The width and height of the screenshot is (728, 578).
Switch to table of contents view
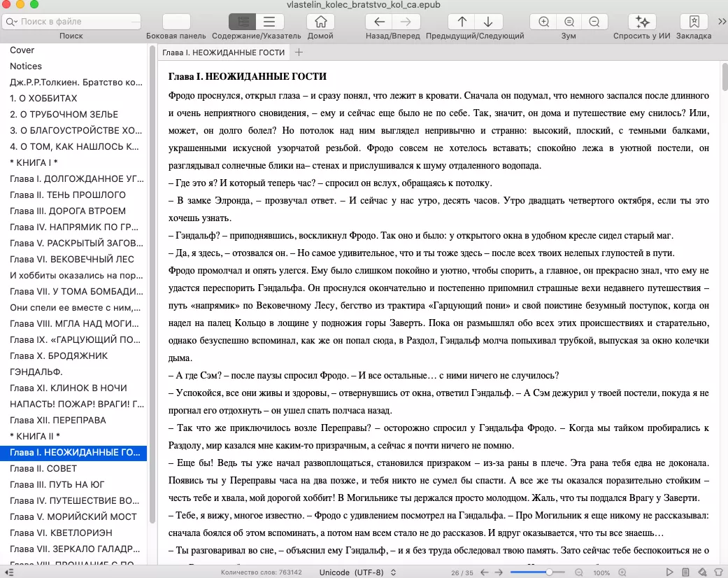coord(243,22)
